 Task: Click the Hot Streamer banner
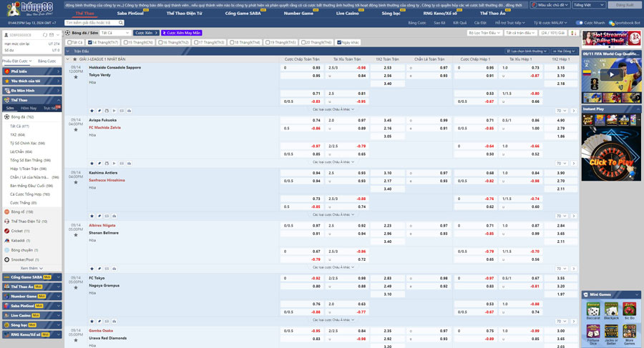click(x=611, y=39)
